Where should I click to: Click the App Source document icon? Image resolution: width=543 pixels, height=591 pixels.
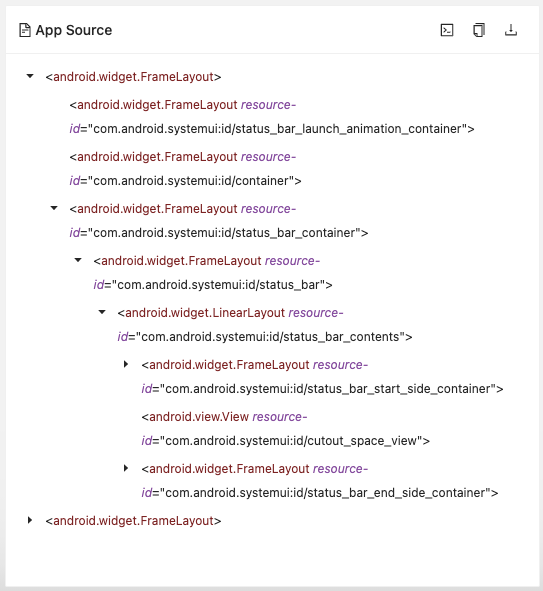tap(25, 30)
